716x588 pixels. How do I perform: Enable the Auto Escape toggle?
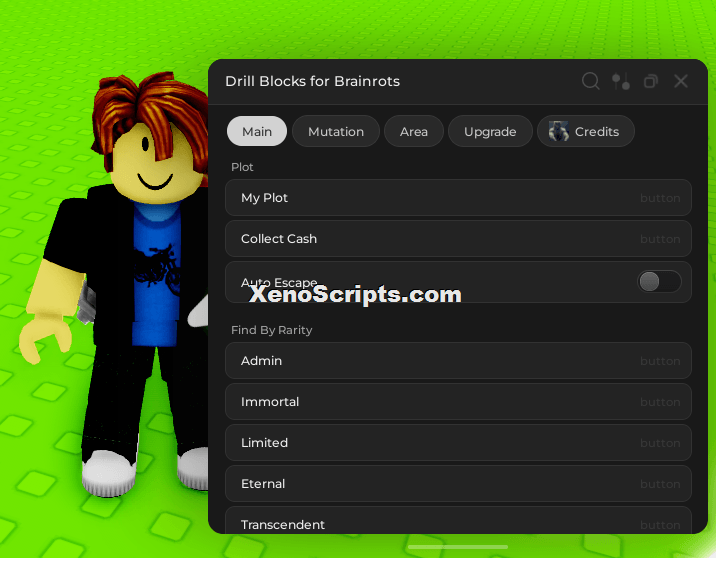coord(659,282)
